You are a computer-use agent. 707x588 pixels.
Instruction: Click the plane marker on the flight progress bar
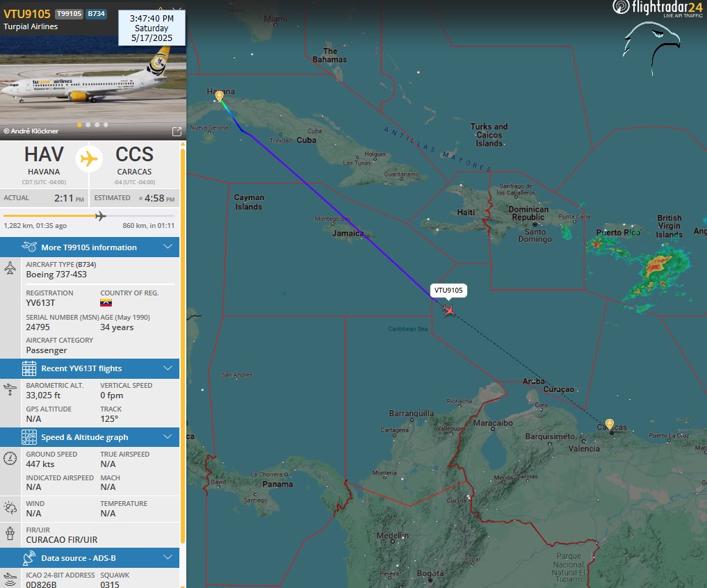click(x=101, y=216)
